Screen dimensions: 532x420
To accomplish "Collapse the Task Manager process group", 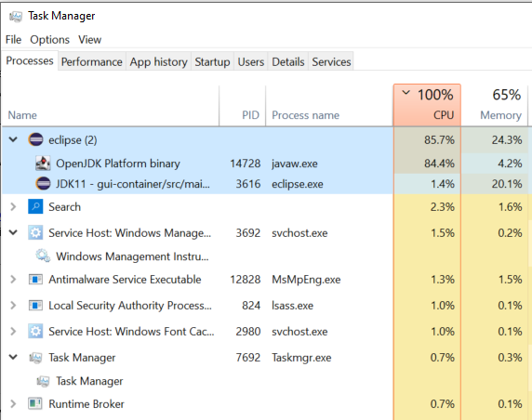I will [13, 358].
